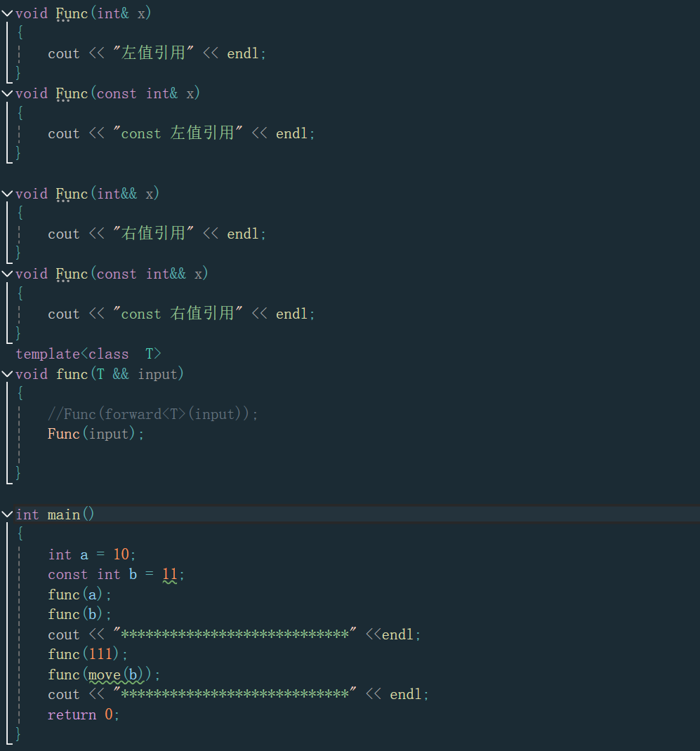Click the string "右值引用" in Func(int&& x)

(153, 233)
